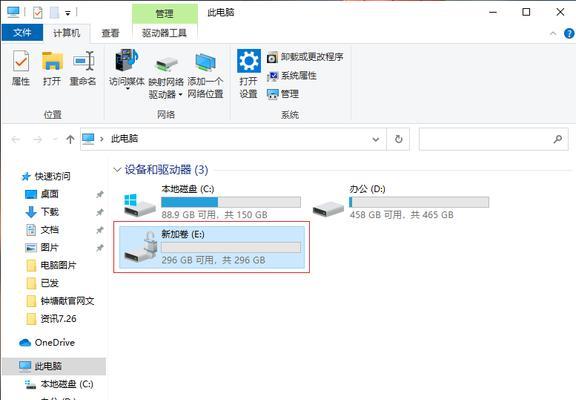Viewport: 576px width, 400px height.
Task: Open the address bar history dropdown
Action: pyautogui.click(x=375, y=139)
